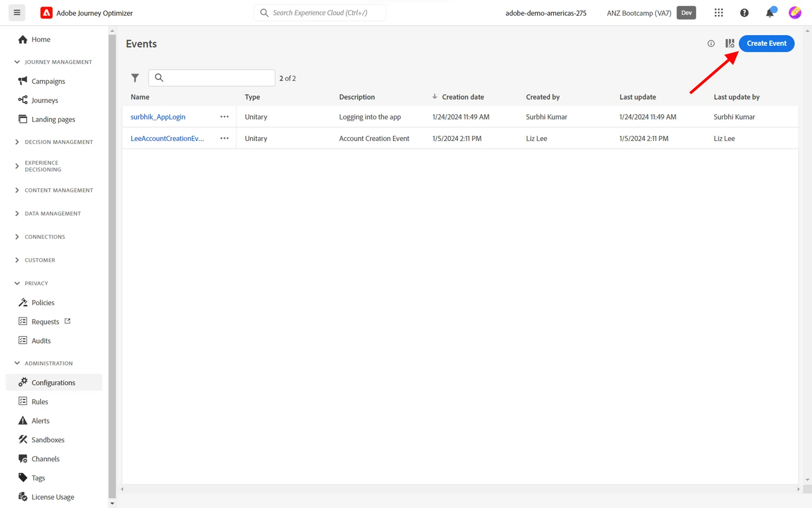The image size is (812, 508).
Task: Open the surbhik_AppLogin event link
Action: pos(158,117)
